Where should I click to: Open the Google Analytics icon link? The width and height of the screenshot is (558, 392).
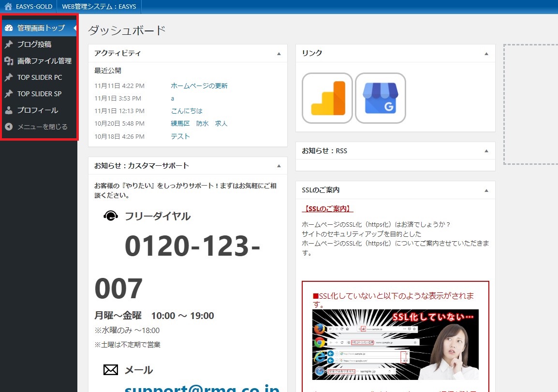tap(327, 98)
